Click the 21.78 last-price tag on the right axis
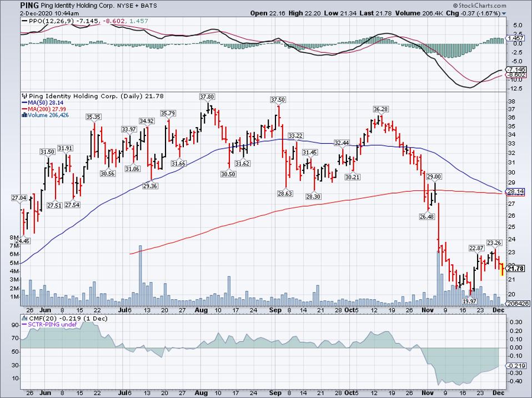The image size is (532, 398). pos(515,269)
